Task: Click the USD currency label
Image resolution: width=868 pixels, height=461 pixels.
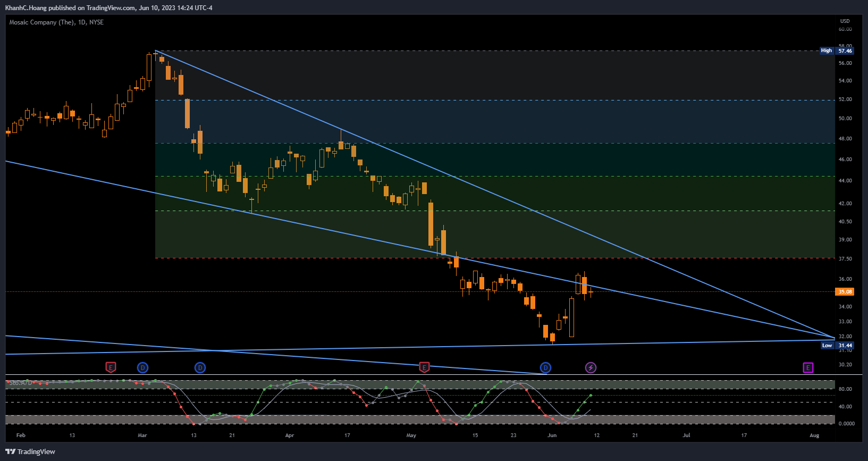Action: click(845, 21)
